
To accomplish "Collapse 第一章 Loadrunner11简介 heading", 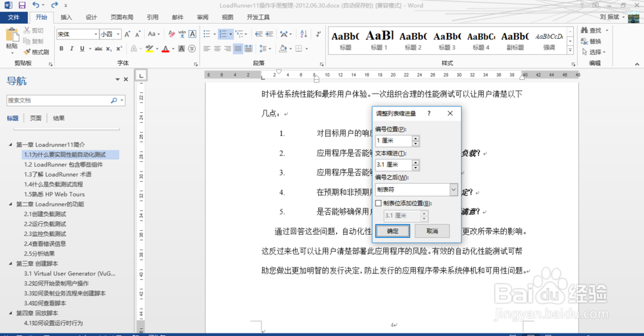I will 11,144.
